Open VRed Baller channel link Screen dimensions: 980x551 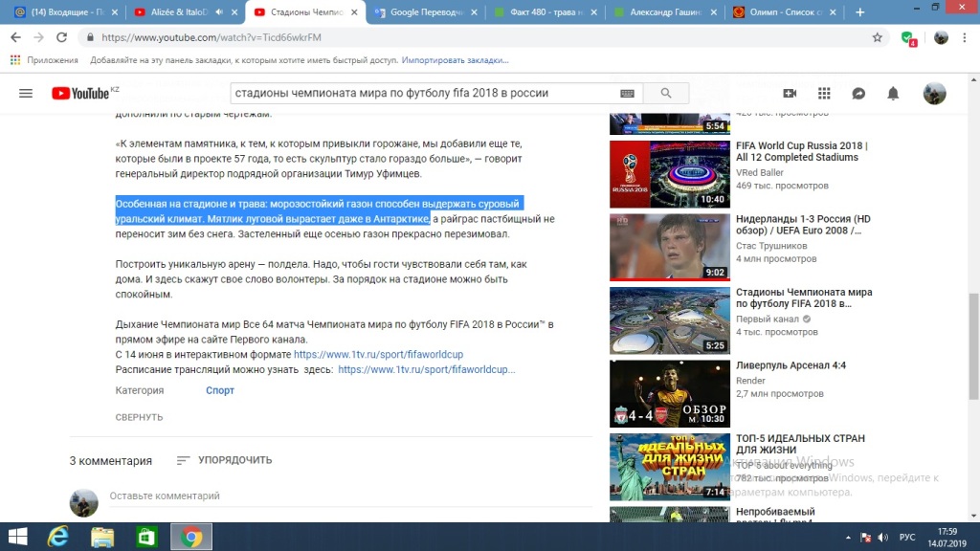click(759, 172)
